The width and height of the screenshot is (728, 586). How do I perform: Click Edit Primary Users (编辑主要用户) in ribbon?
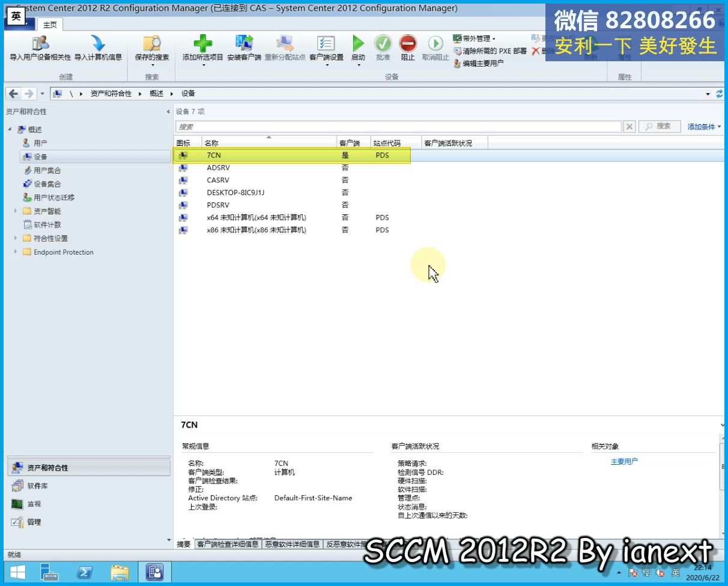pos(479,63)
